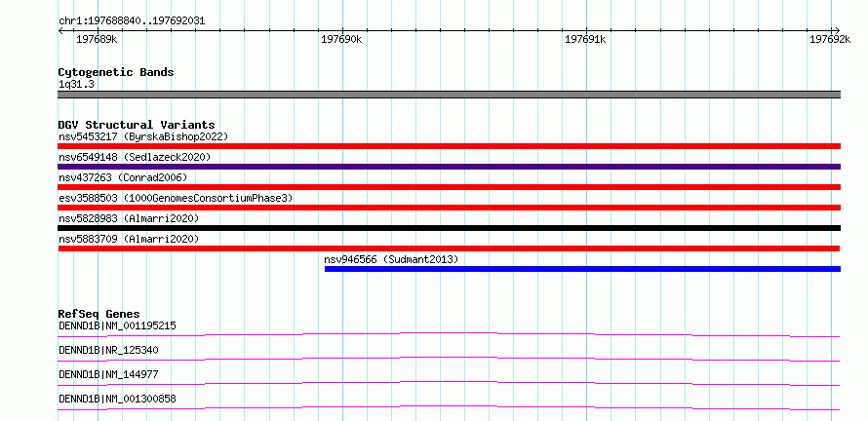Click the chr1:197688840..197692031 coordinate label
The height and width of the screenshot is (421, 868).
(132, 21)
